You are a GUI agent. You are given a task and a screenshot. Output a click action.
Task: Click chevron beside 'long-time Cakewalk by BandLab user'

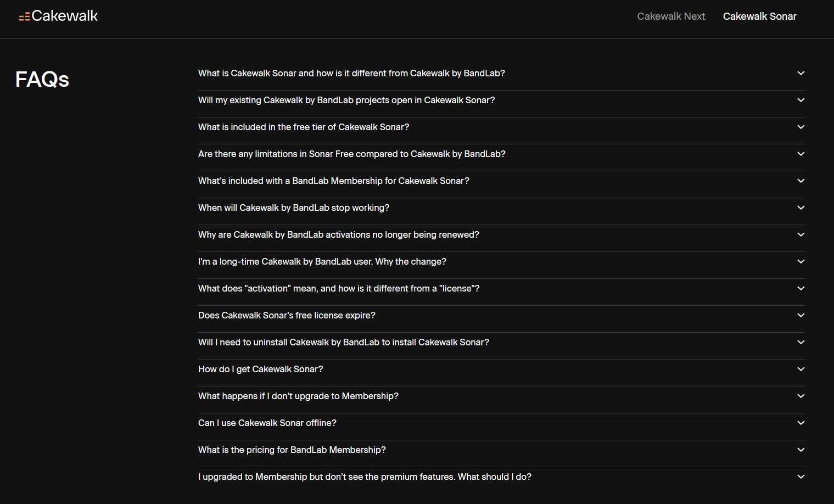(x=801, y=261)
